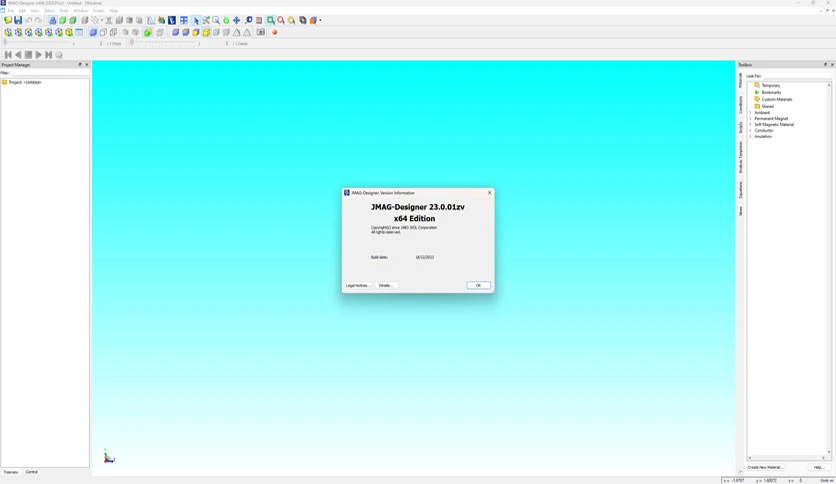The width and height of the screenshot is (836, 484).
Task: Click the stop square playback button
Action: tap(28, 55)
